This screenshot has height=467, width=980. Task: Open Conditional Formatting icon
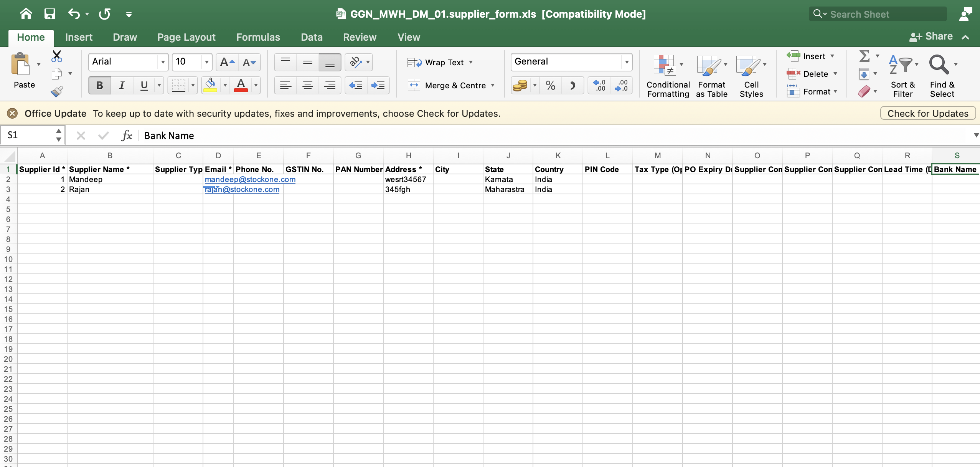pyautogui.click(x=665, y=65)
